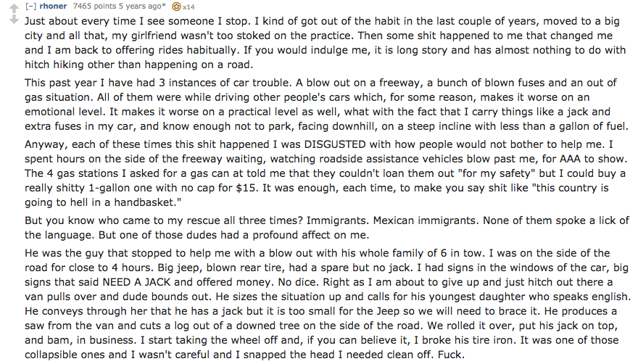The width and height of the screenshot is (638, 364).
Task: Click the word DISGUSTED in the comment
Action: pyautogui.click(x=335, y=144)
